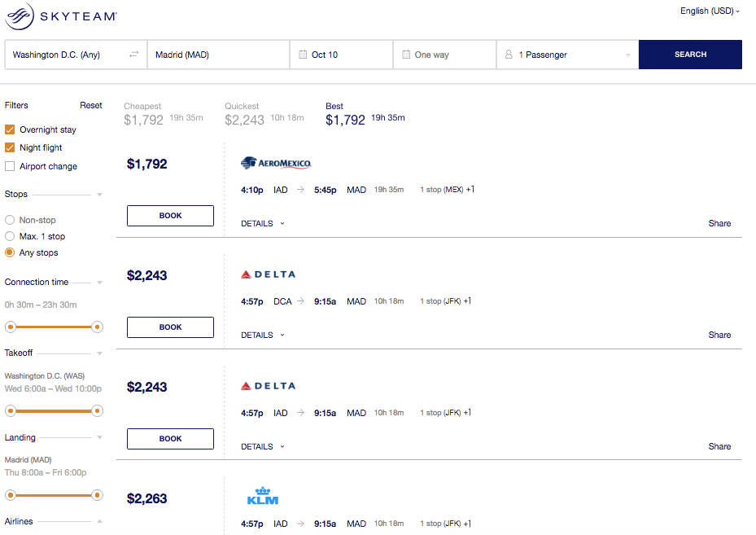Click the passenger icon in the search bar
The height and width of the screenshot is (535, 756).
click(x=510, y=54)
